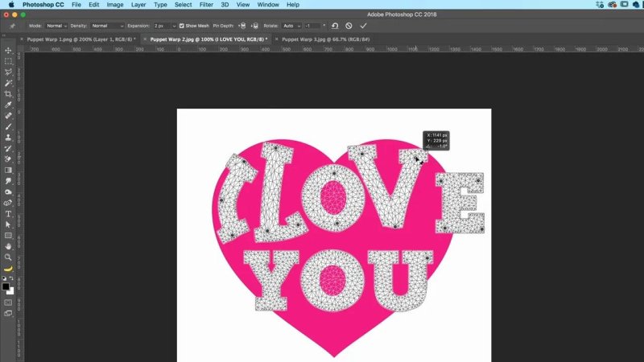Select the Smudge tool
The height and width of the screenshot is (362, 644).
point(8,181)
